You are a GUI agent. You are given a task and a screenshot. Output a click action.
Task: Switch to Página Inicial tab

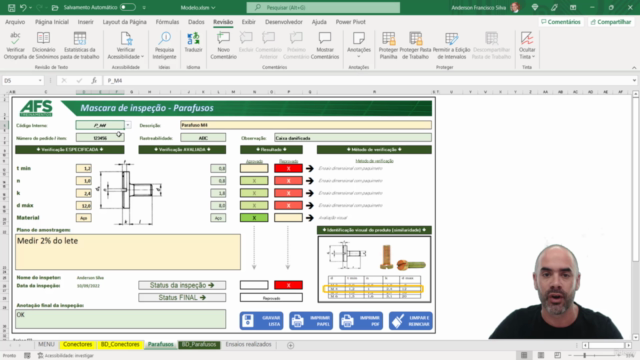[x=52, y=22]
